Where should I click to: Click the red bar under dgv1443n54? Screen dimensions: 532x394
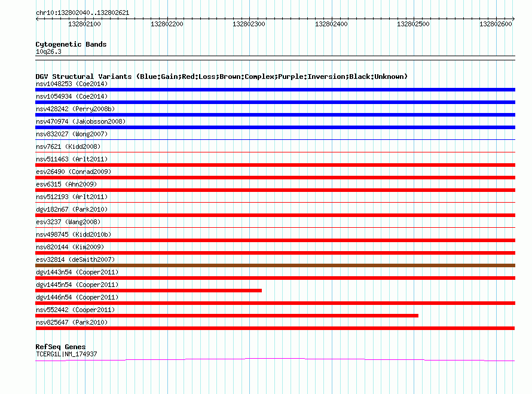[x=275, y=278]
